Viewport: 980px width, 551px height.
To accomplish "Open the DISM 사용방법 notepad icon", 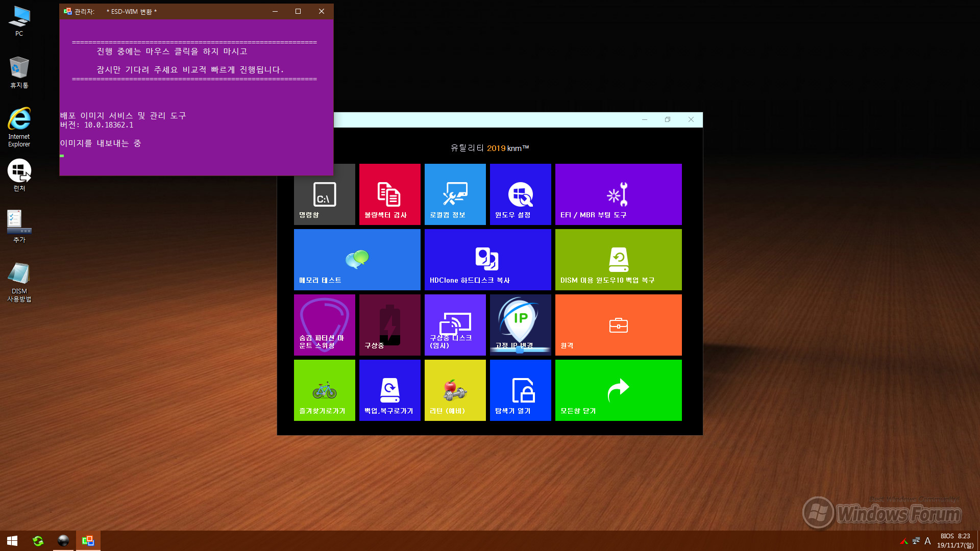I will pos(19,282).
